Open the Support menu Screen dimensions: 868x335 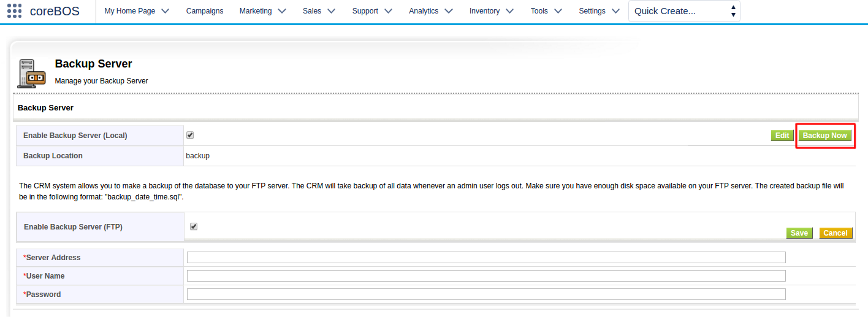(x=372, y=11)
